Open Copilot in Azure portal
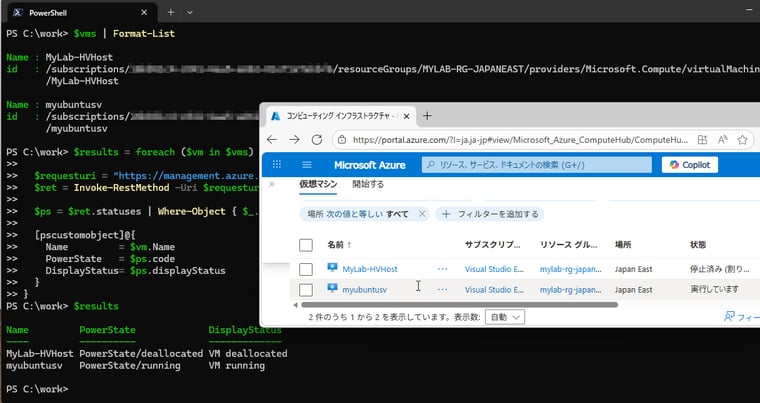Screen dimensions: 760x403 tap(690, 165)
